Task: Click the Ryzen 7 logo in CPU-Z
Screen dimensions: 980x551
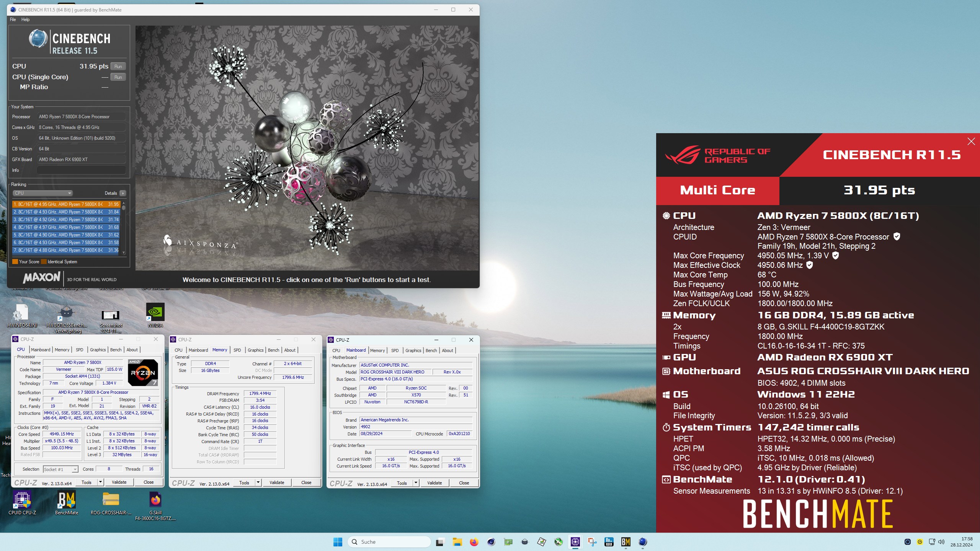Action: click(143, 373)
